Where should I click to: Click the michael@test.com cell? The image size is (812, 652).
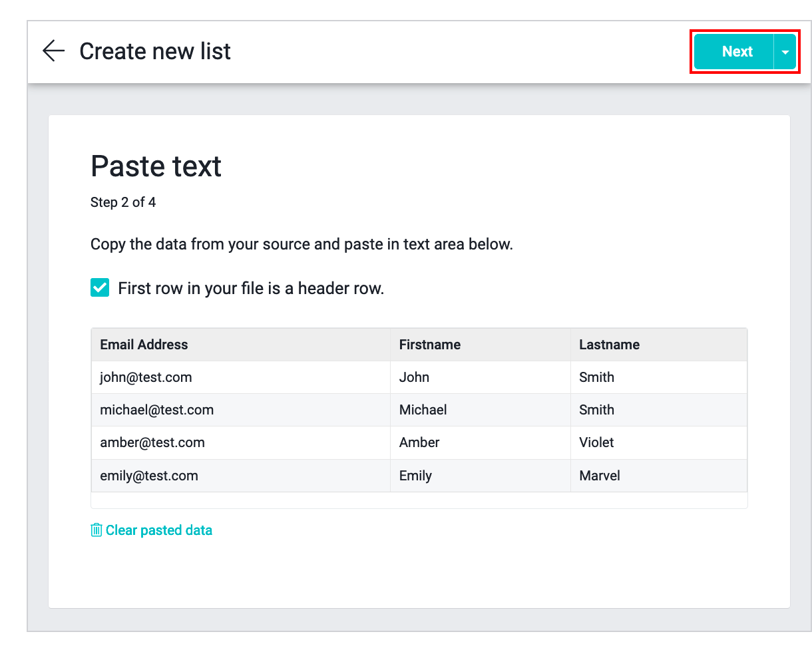coord(156,410)
